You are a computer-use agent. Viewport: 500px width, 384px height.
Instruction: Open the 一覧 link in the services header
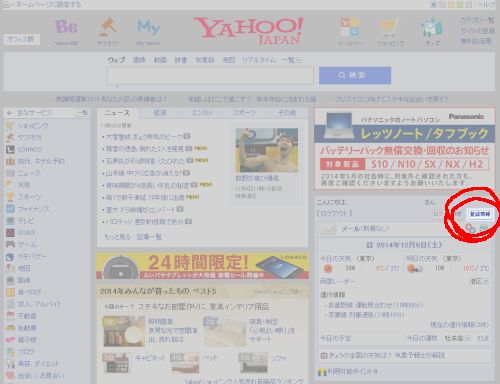coord(82,113)
